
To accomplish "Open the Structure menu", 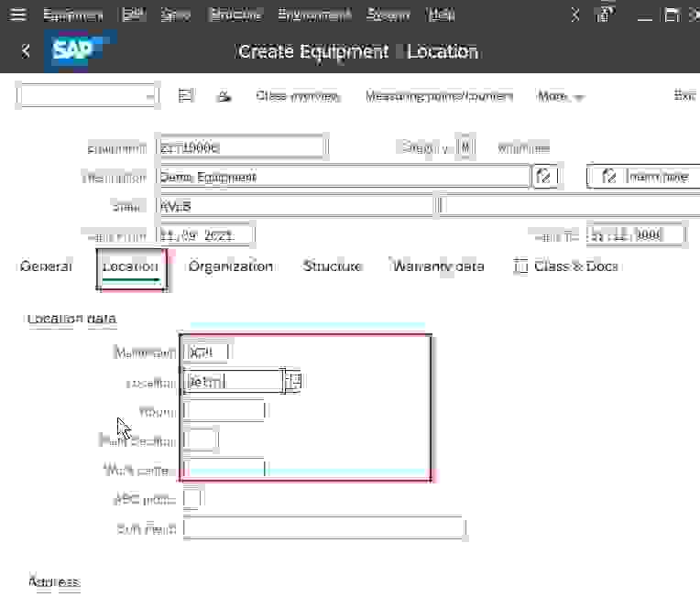I will (x=235, y=16).
